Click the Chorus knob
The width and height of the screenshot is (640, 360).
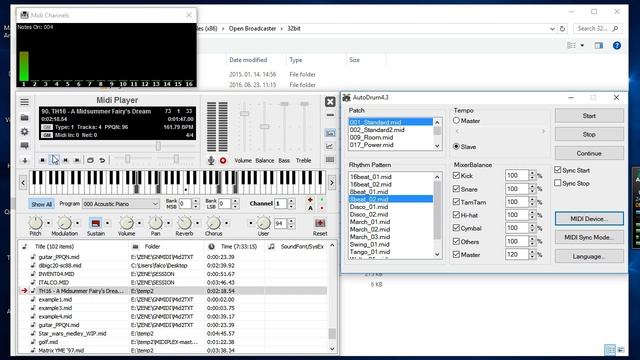pyautogui.click(x=213, y=223)
